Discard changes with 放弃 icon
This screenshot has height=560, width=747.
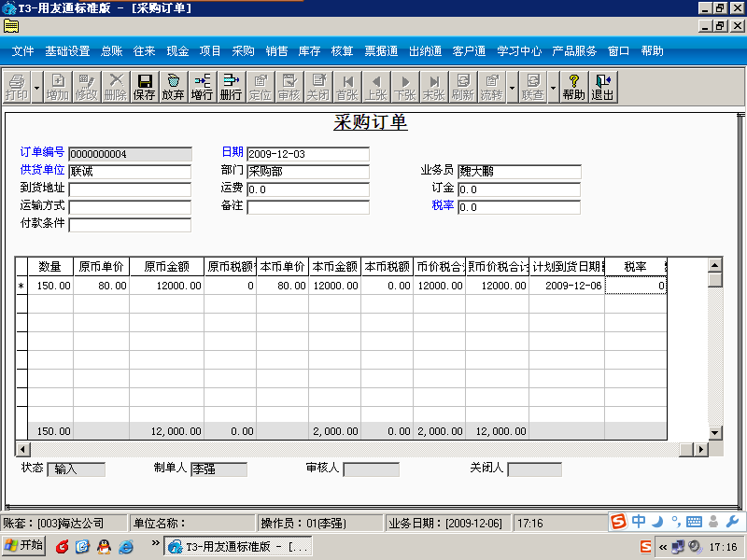[x=173, y=87]
